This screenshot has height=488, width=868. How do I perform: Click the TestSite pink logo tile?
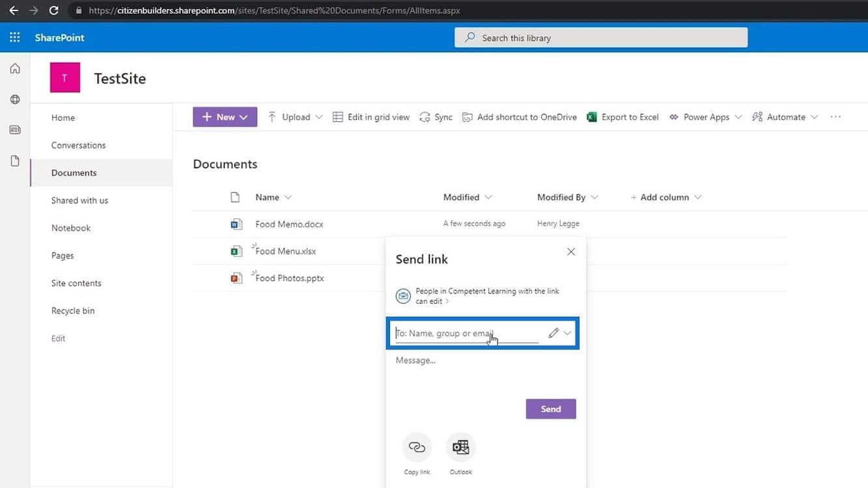coord(65,78)
